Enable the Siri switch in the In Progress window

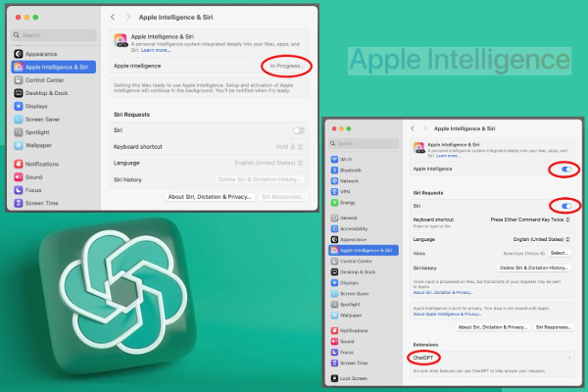click(x=299, y=130)
